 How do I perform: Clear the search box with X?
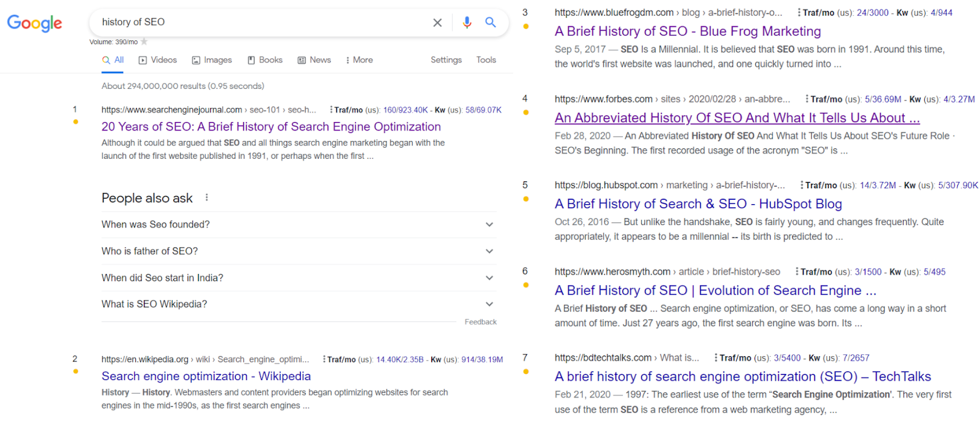click(x=437, y=23)
